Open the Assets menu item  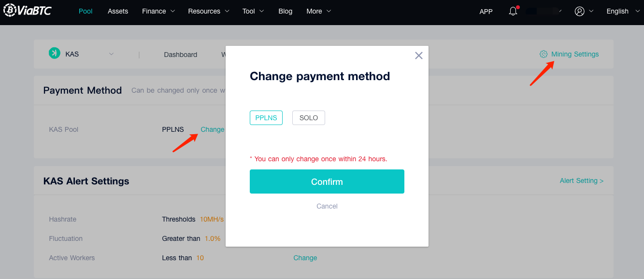point(118,11)
